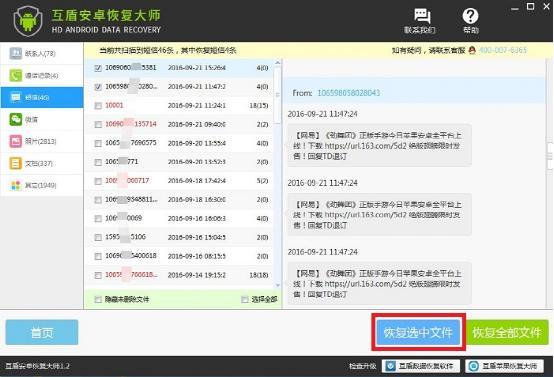The width and height of the screenshot is (554, 377).
Task: Maximize the recovery app window
Action: coord(530,7)
